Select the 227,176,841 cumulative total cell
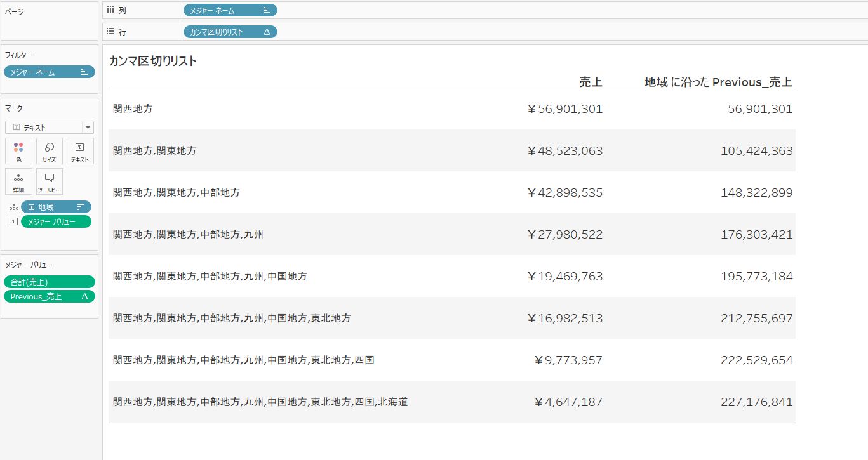This screenshot has height=460, width=868. click(756, 402)
